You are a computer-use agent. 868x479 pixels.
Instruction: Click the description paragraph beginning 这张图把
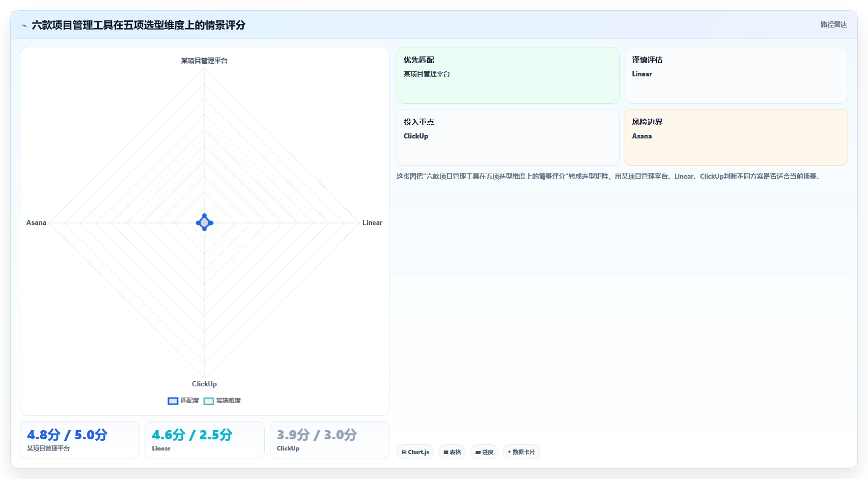click(609, 176)
